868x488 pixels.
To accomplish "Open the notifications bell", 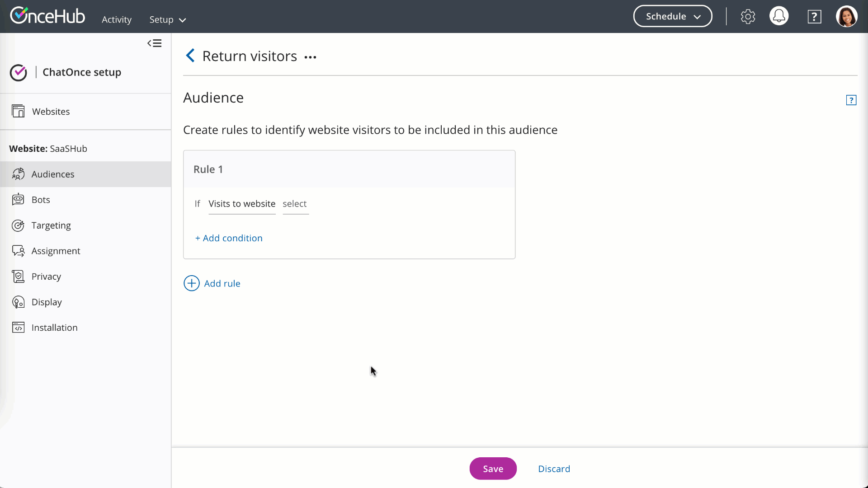I will click(x=778, y=17).
